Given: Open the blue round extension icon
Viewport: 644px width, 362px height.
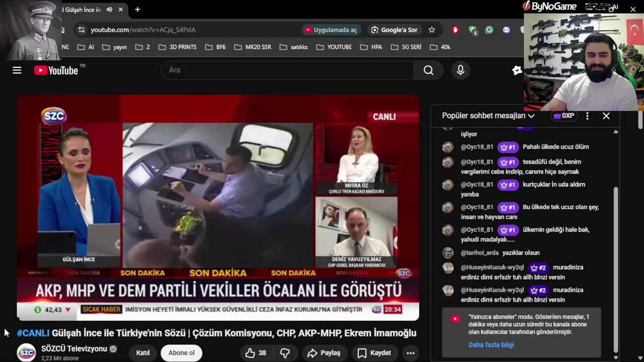Looking at the screenshot, I should click(x=506, y=30).
